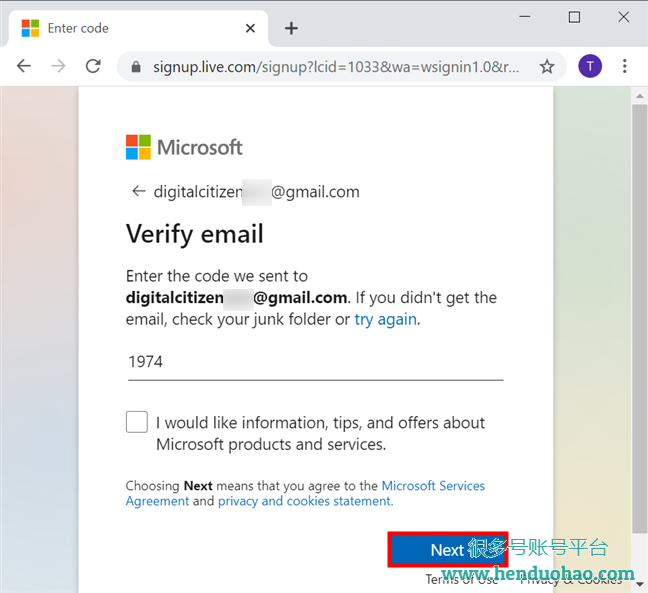This screenshot has height=593, width=648.
Task: Reload the page with the refresh icon
Action: click(x=93, y=66)
